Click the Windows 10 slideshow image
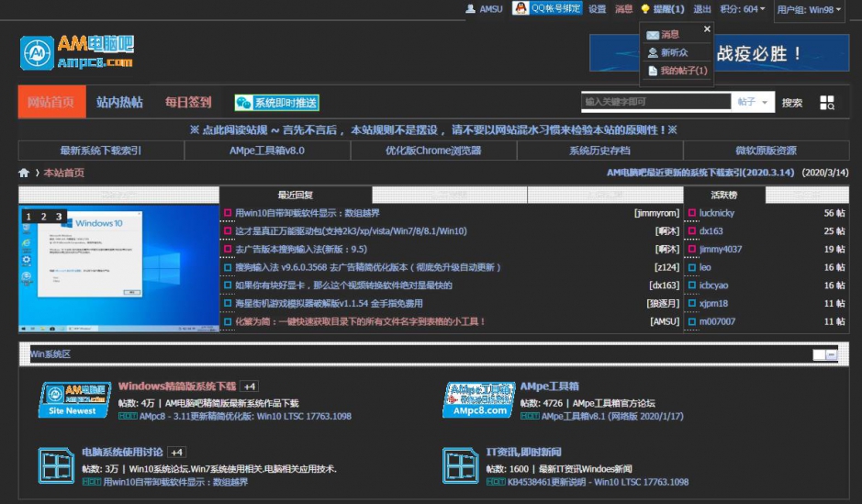 tap(118, 269)
